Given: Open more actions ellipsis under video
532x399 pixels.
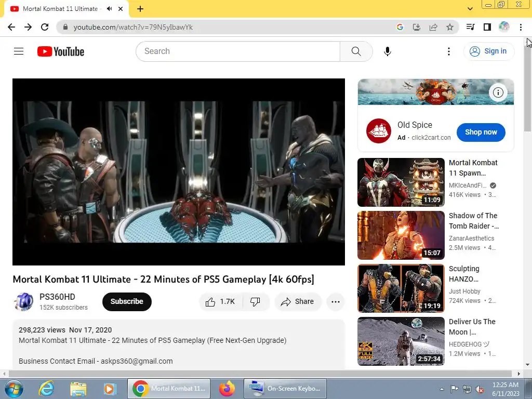Looking at the screenshot, I should click(335, 302).
